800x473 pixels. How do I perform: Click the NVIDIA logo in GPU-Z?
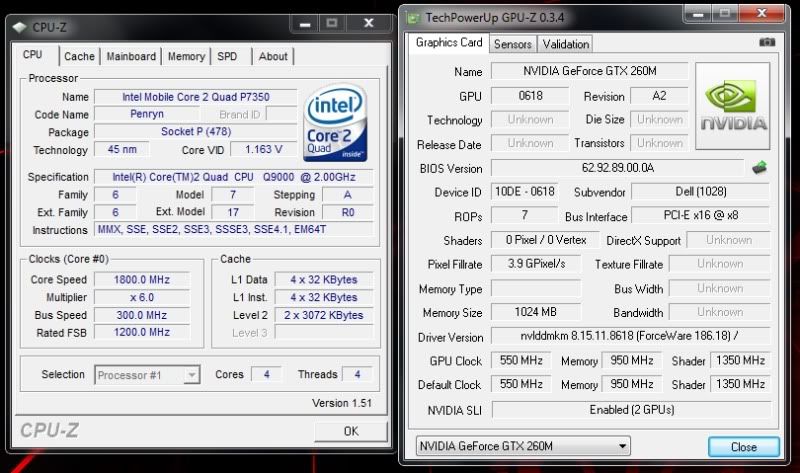733,106
